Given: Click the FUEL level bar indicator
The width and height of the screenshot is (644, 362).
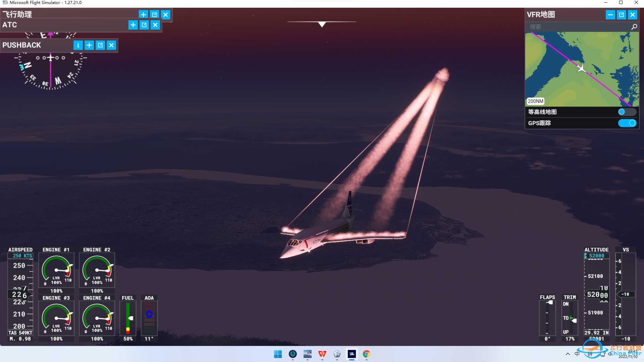Looking at the screenshot, I should point(128,318).
